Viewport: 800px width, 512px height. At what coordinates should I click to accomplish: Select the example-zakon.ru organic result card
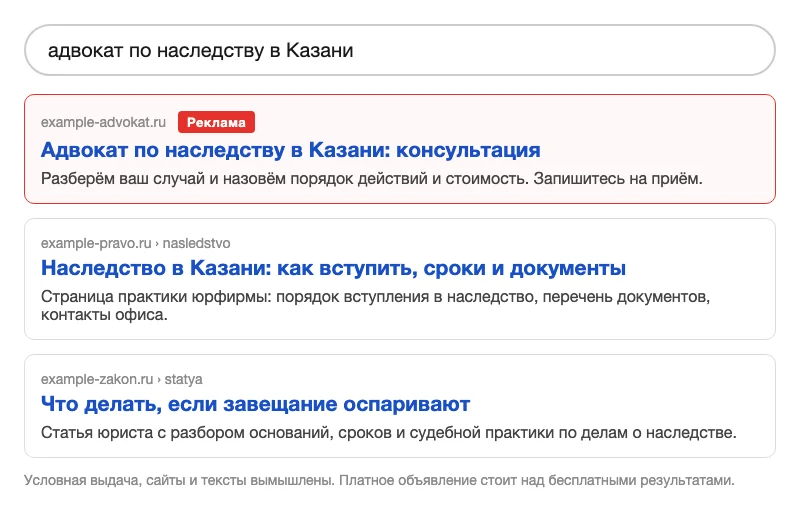point(399,406)
